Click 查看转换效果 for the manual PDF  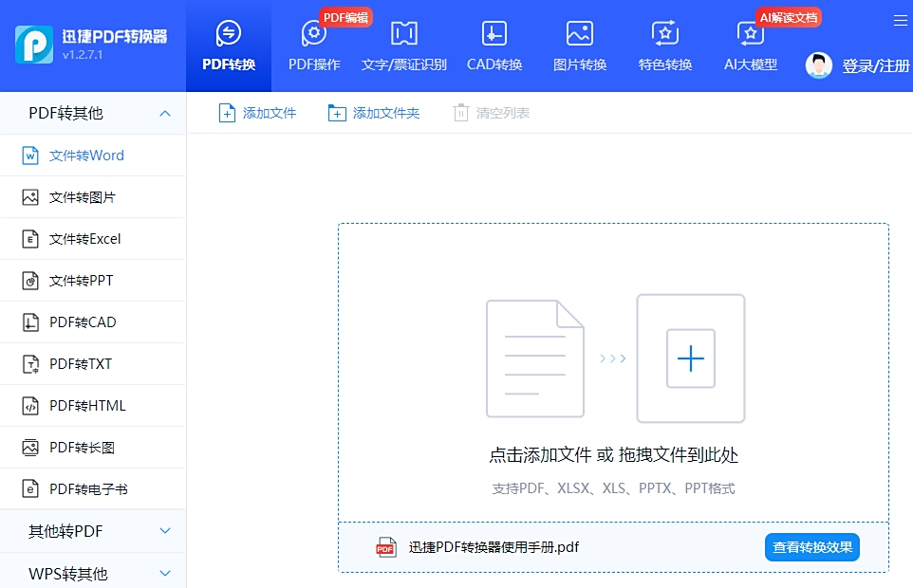[811, 547]
